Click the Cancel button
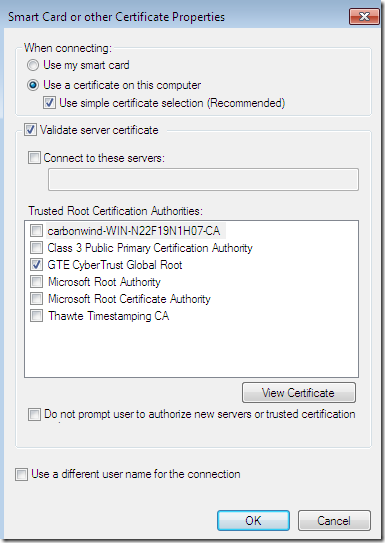The image size is (385, 543). point(334,520)
